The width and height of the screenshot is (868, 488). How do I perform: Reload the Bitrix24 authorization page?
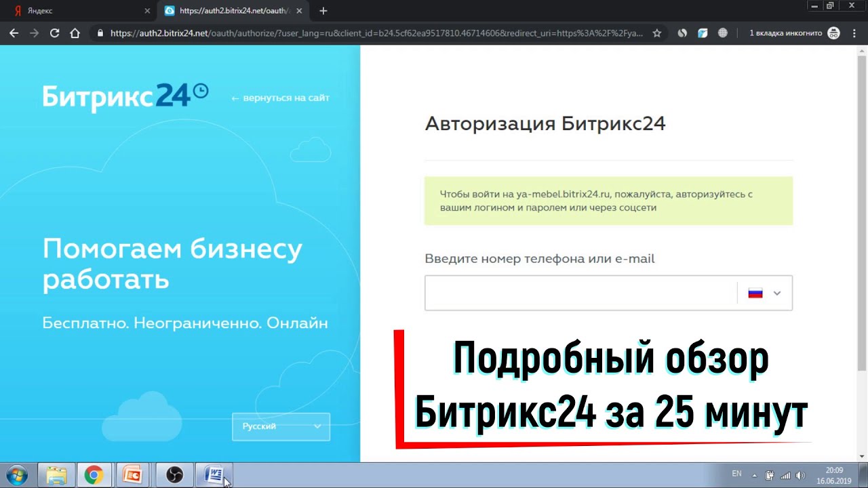tap(55, 33)
